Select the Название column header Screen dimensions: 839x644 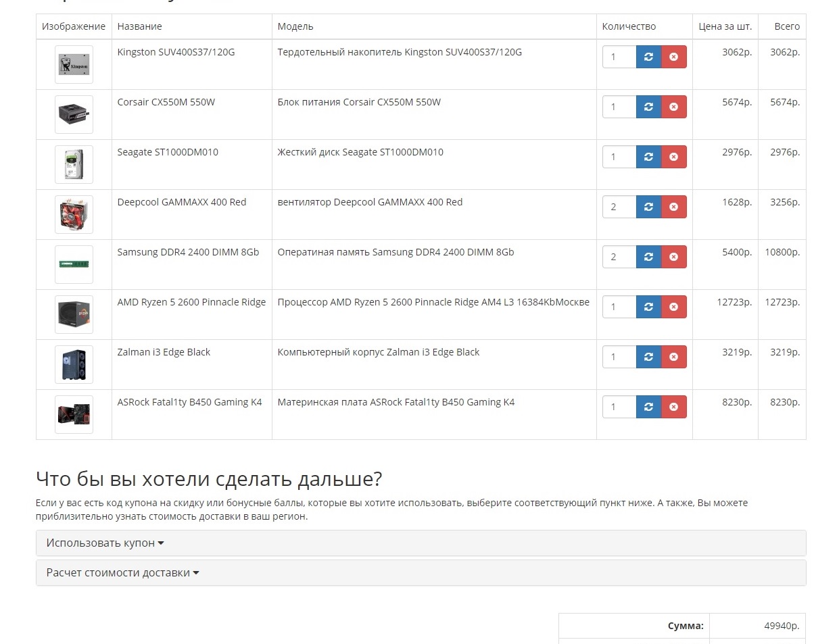[139, 26]
